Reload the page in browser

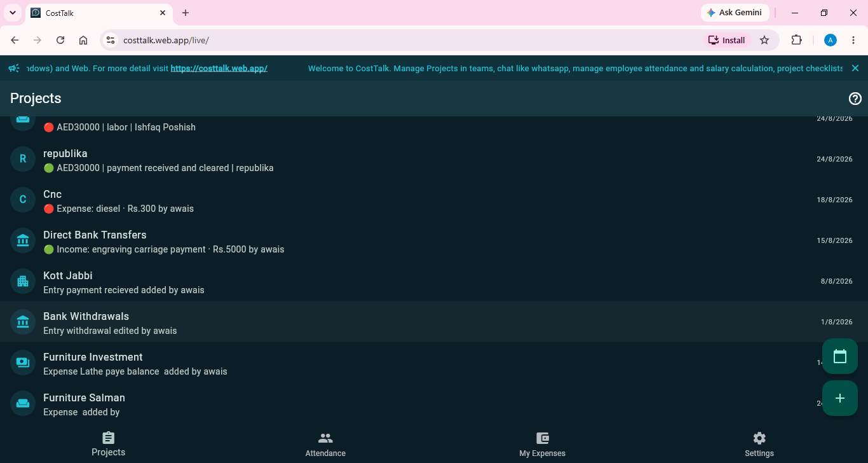(x=60, y=40)
